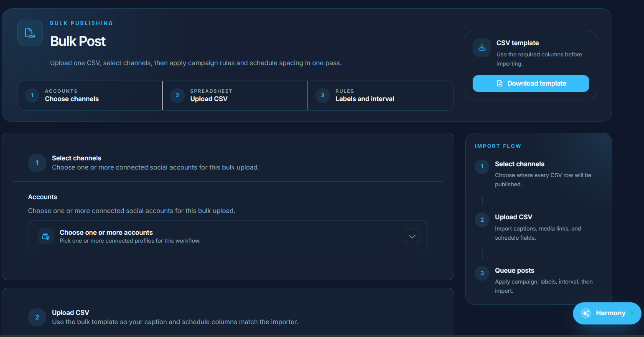Click "Use the required columns before importing." text
This screenshot has width=644, height=337.
pos(539,59)
